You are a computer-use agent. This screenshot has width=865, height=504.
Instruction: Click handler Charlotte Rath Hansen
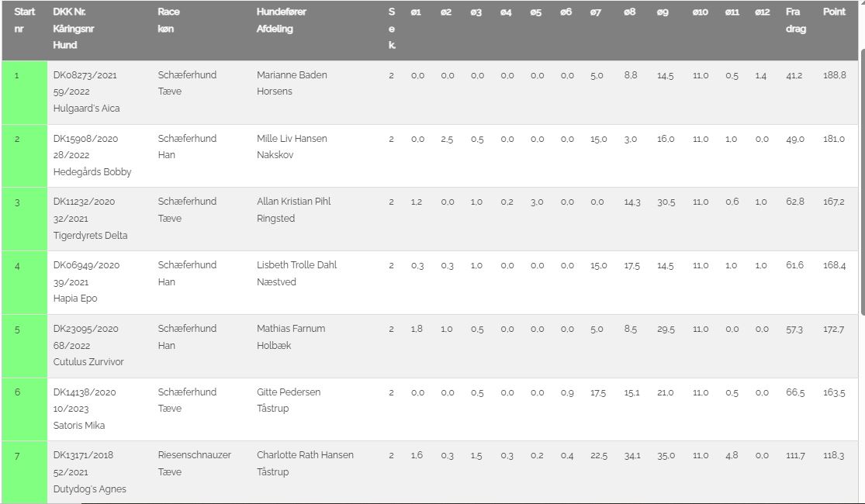coord(305,455)
